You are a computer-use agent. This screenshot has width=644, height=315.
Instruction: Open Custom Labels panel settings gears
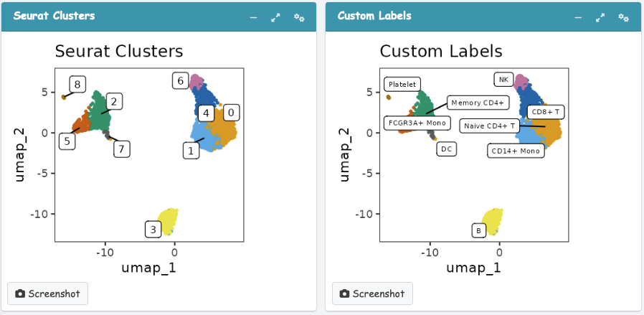pos(624,17)
